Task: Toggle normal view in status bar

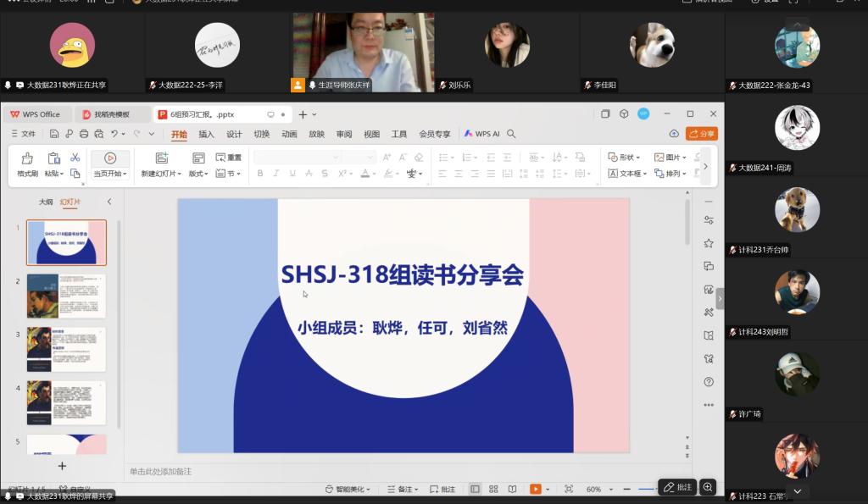Action: click(x=475, y=490)
